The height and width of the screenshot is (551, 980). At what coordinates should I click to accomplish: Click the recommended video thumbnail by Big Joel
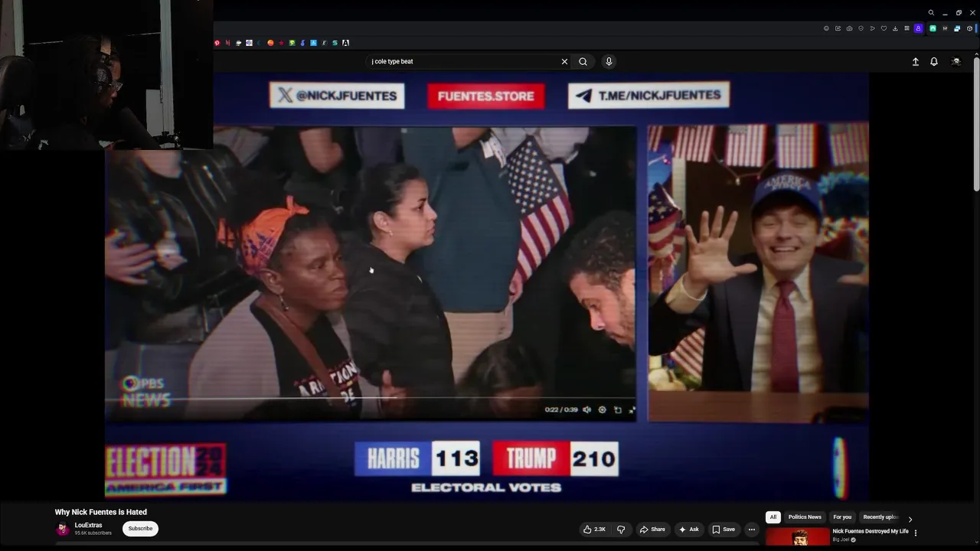coord(798,536)
